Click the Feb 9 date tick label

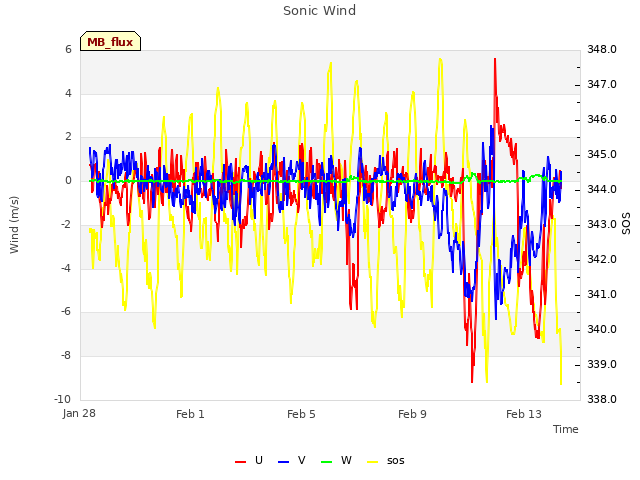412,414
